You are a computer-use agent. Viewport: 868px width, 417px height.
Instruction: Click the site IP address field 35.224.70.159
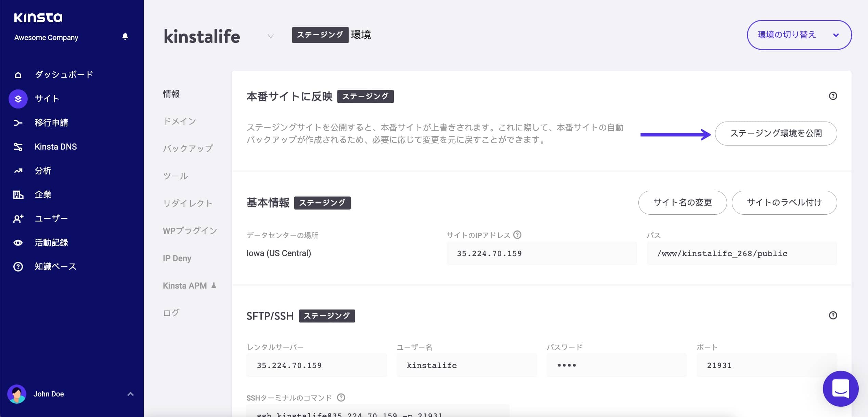[x=542, y=253]
